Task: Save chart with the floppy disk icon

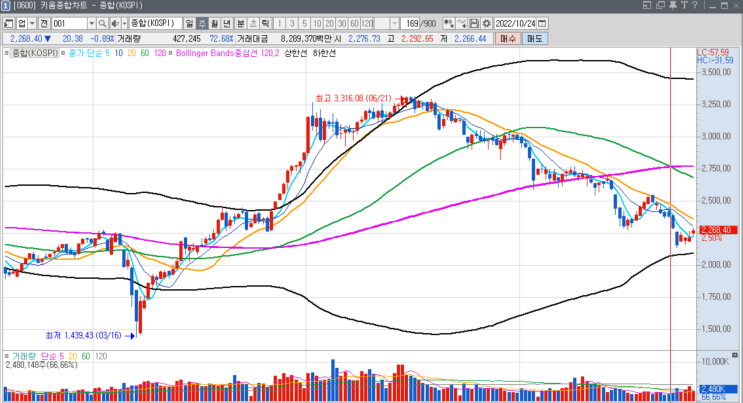Action: click(474, 23)
